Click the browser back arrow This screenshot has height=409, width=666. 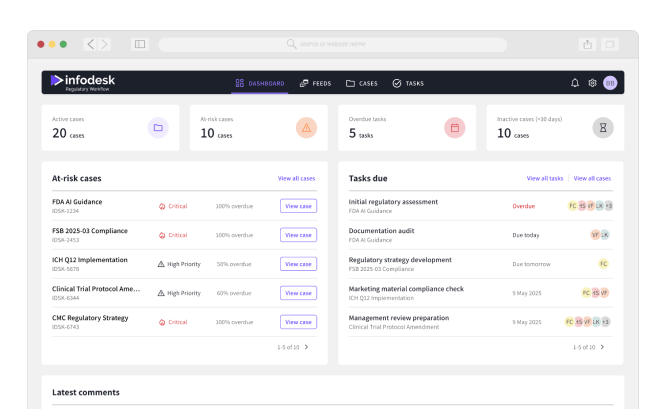(90, 44)
